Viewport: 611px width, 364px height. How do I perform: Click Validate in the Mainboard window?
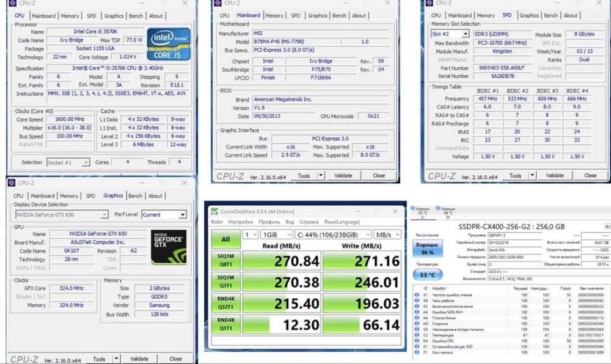click(343, 175)
